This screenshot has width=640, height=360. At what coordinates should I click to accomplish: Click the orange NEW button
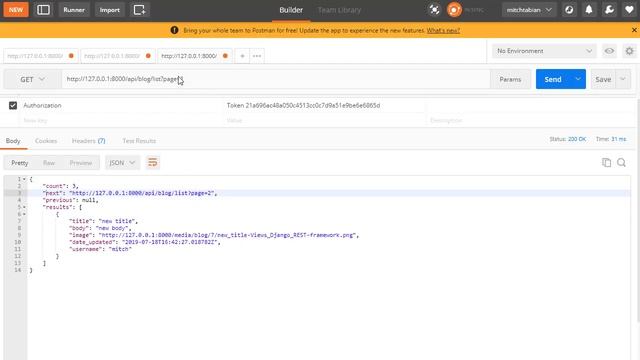[x=16, y=10]
